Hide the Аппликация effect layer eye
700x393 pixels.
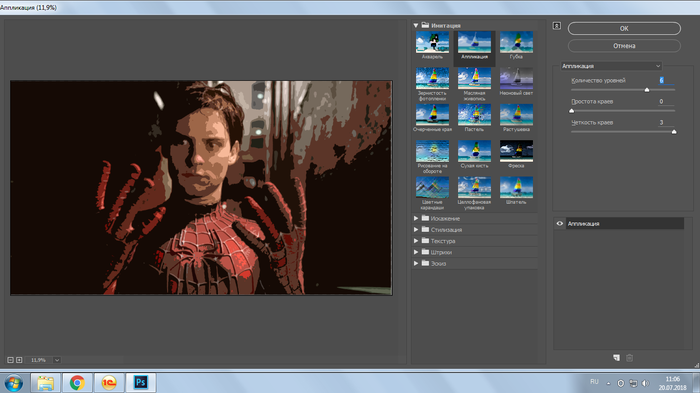[x=560, y=223]
